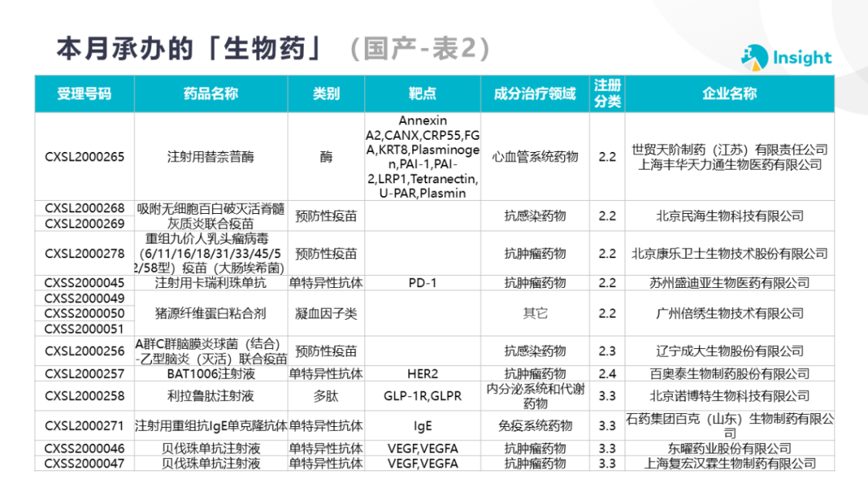The height and width of the screenshot is (488, 868).
Task: Click the 酶 category cell
Action: point(326,157)
